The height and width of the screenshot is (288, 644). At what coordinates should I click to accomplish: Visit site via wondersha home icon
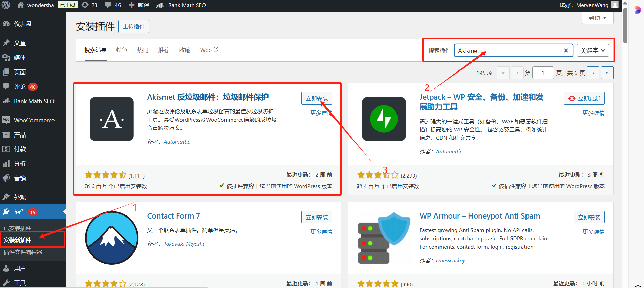click(x=21, y=5)
